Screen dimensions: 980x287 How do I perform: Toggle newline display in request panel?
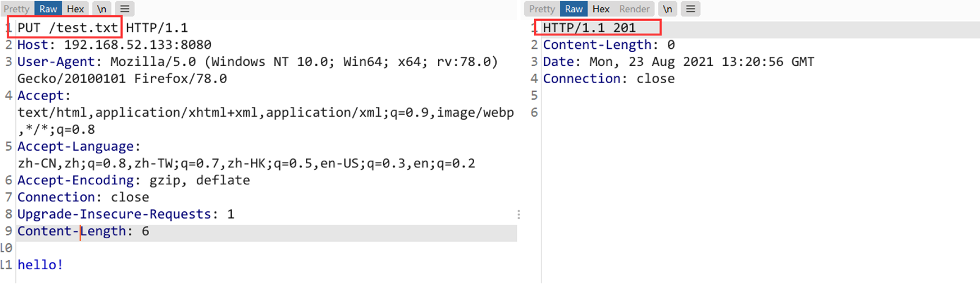tap(101, 9)
